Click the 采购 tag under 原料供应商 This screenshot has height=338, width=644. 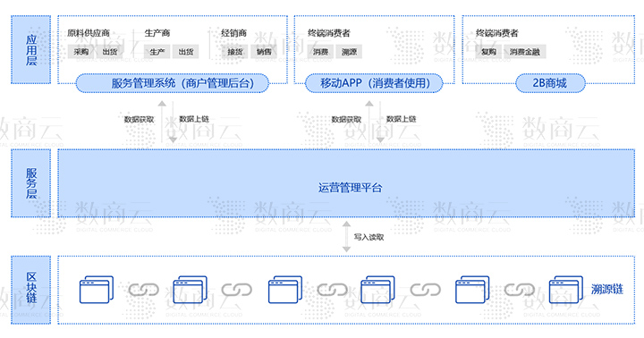pos(81,52)
